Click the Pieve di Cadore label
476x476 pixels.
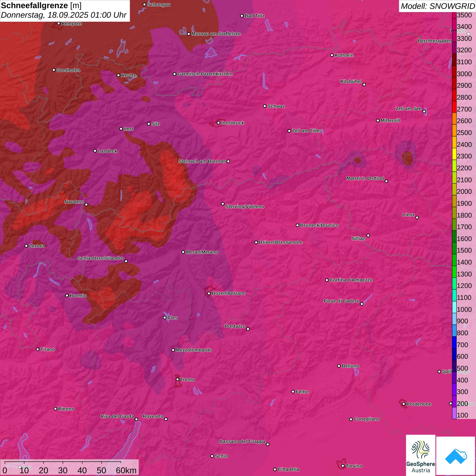pyautogui.click(x=341, y=301)
